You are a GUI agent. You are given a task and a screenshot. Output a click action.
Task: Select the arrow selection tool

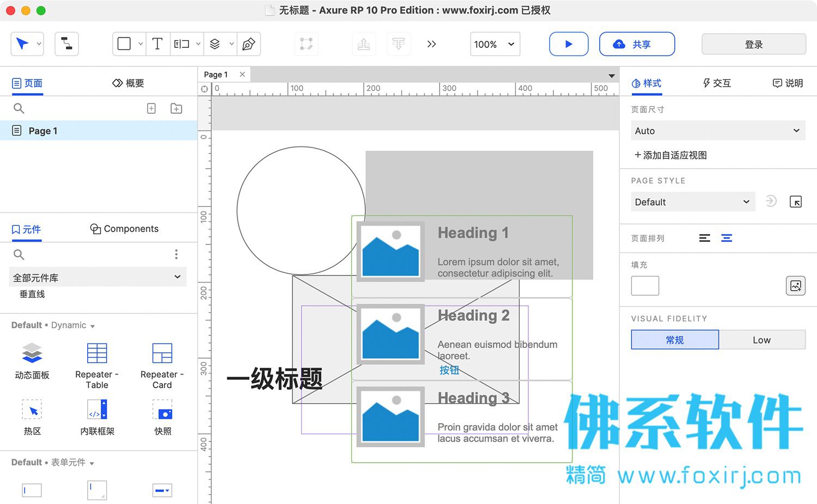[x=22, y=44]
